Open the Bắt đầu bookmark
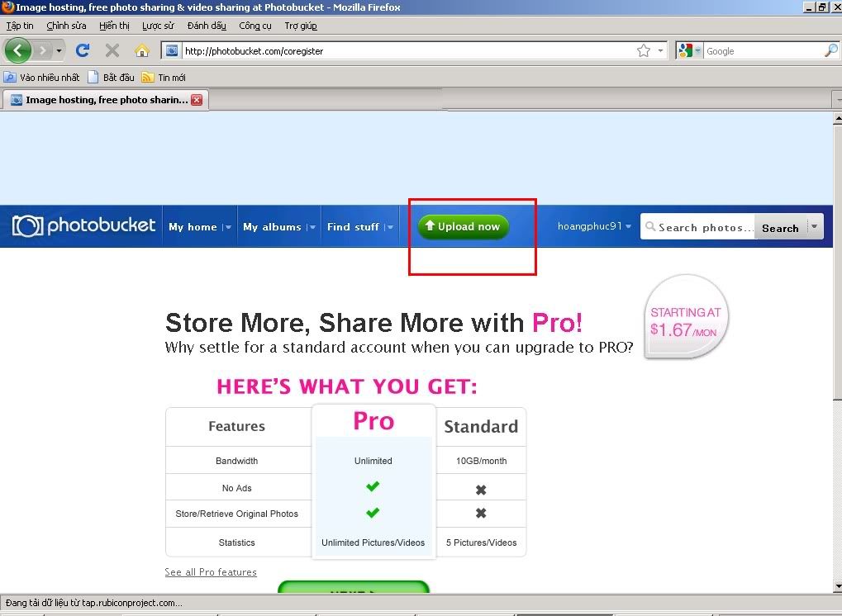Viewport: 842px width, 616px height. [x=112, y=78]
